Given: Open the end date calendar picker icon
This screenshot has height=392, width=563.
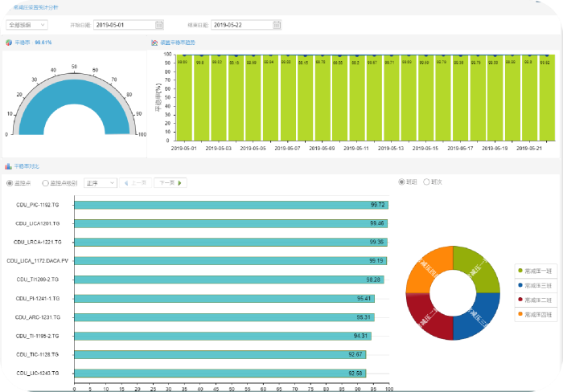Looking at the screenshot, I should (277, 25).
